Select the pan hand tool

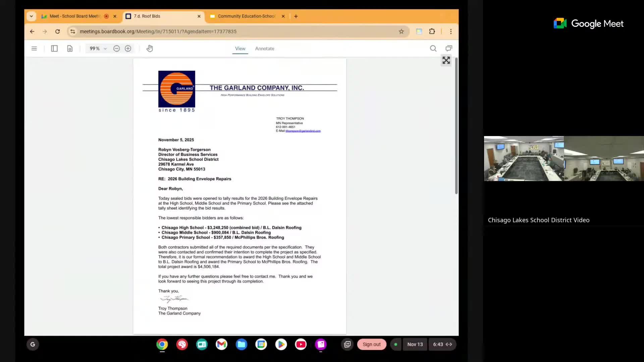(x=150, y=49)
